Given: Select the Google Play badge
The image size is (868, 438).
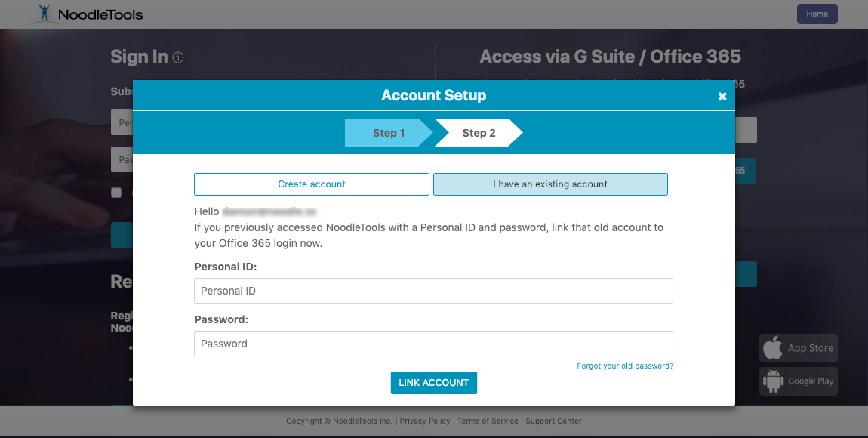Looking at the screenshot, I should [x=798, y=381].
